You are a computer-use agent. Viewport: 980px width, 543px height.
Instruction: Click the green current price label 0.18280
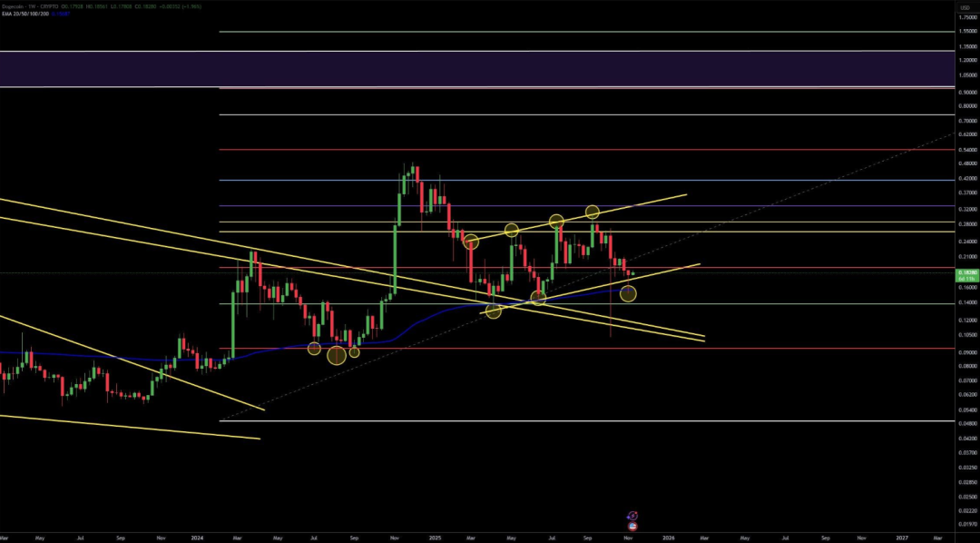[967, 272]
